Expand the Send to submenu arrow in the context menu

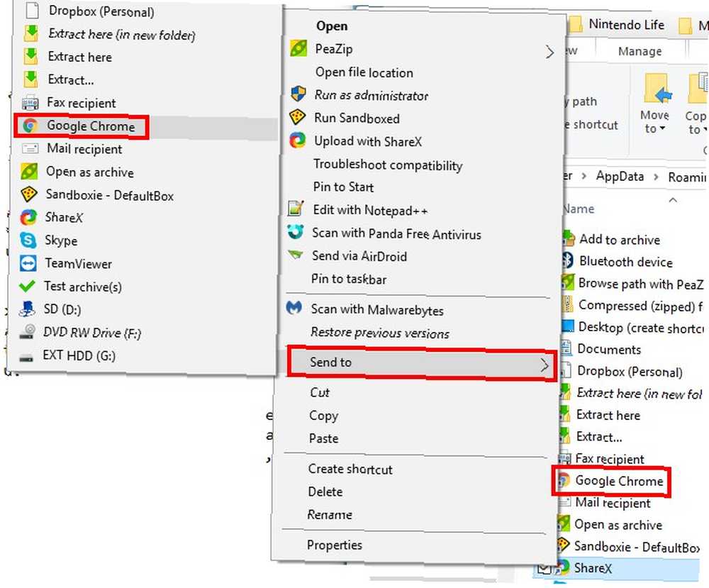[x=545, y=365]
